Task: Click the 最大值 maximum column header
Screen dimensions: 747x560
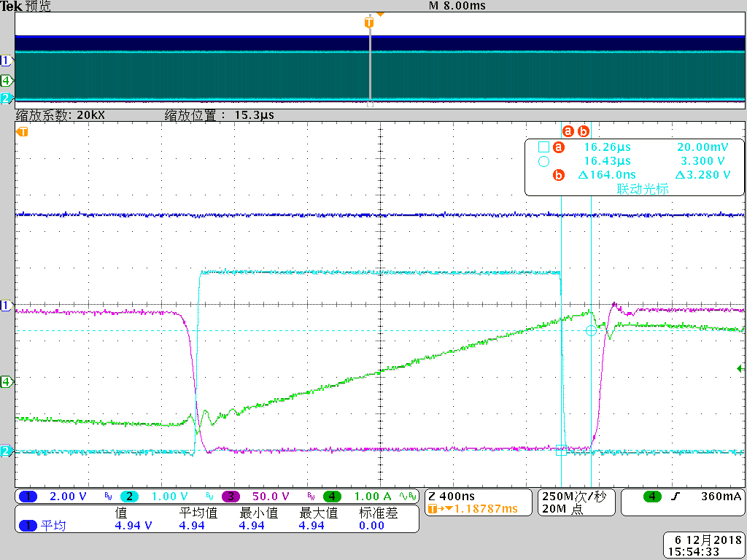Action: tap(318, 513)
